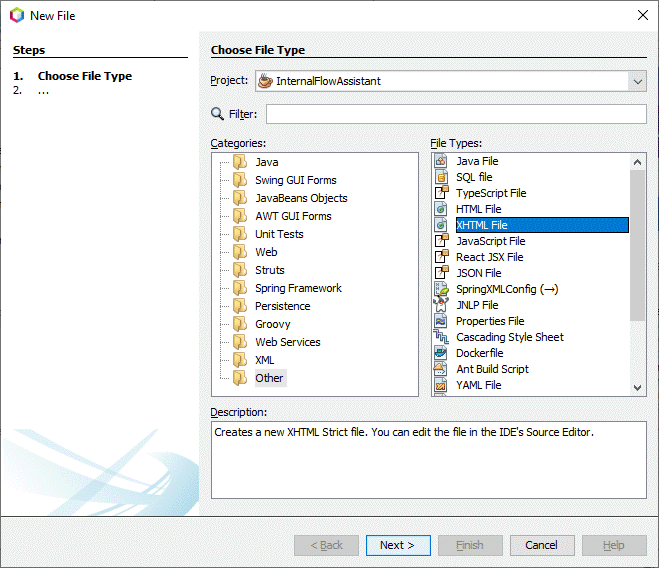Image resolution: width=659 pixels, height=568 pixels.
Task: Click the JSON File icon
Action: (x=441, y=273)
